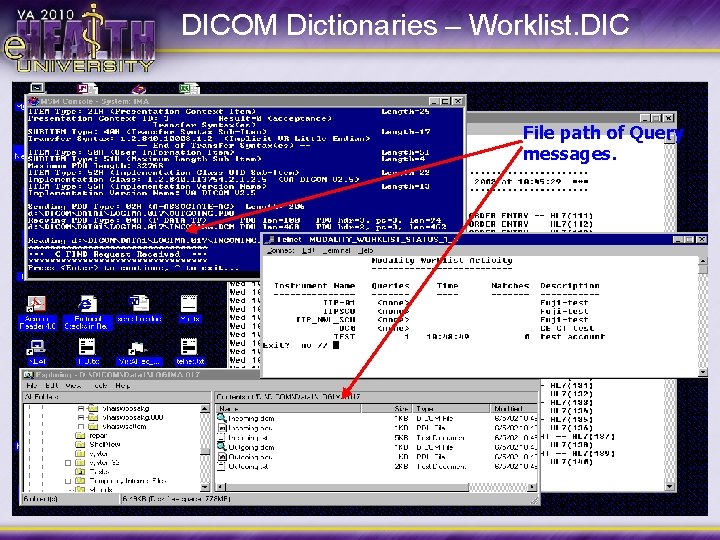Select the repair folder in All Folders
Image resolution: width=720 pixels, height=540 pixels.
(92, 436)
